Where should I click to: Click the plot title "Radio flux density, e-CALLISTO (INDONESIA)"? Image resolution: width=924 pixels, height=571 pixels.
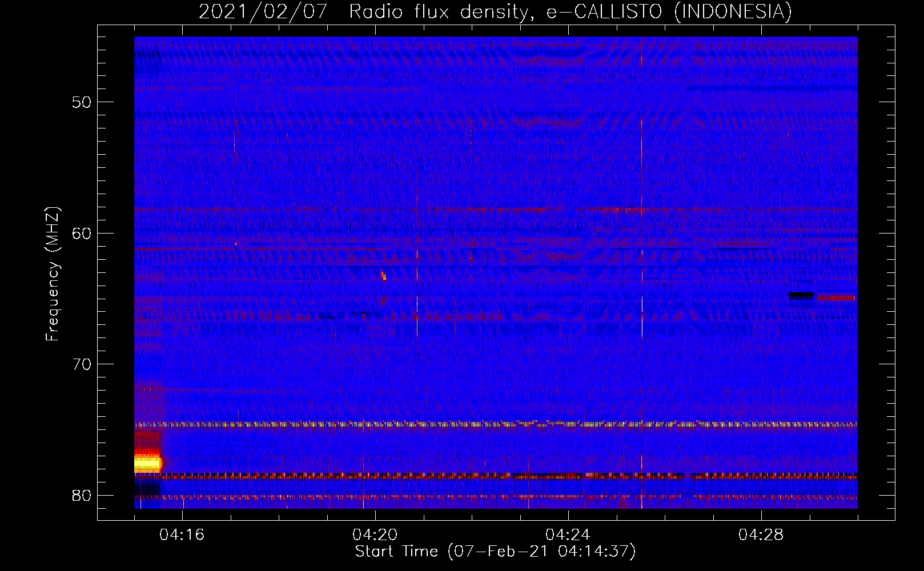[x=570, y=12]
